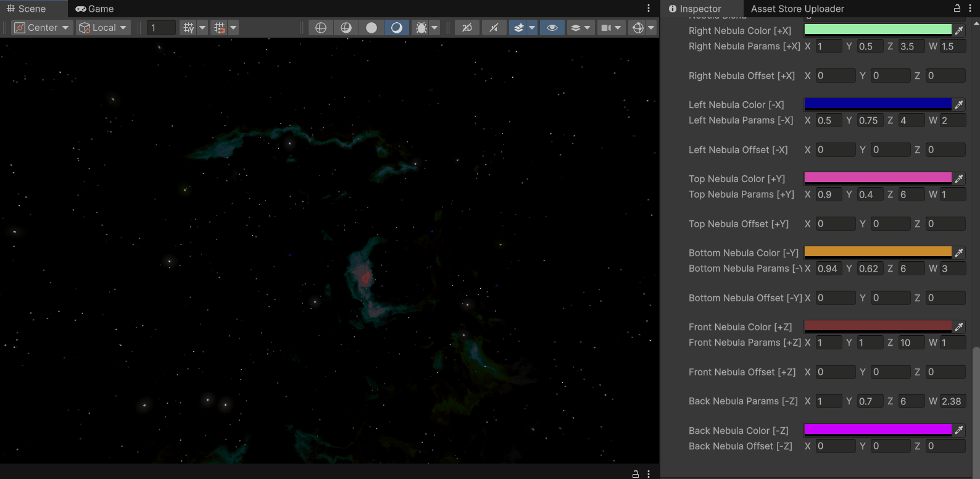This screenshot has width=980, height=479.
Task: Select the Unlit solid-circle draw mode icon
Action: [x=372, y=28]
